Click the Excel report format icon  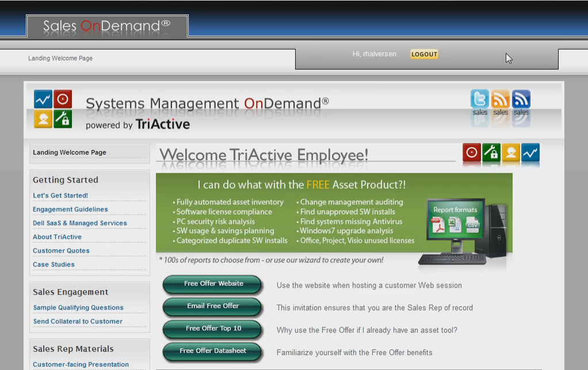coord(455,225)
